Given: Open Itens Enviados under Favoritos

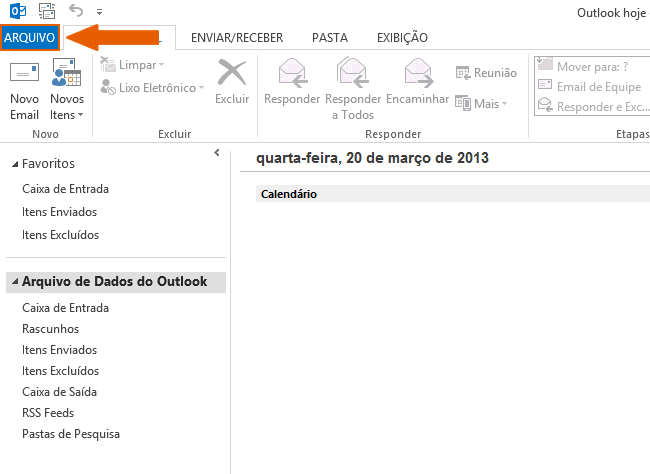Looking at the screenshot, I should click(59, 212).
